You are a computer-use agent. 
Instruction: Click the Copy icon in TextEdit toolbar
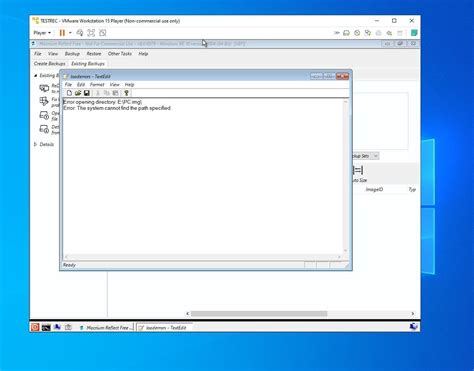tap(107, 93)
